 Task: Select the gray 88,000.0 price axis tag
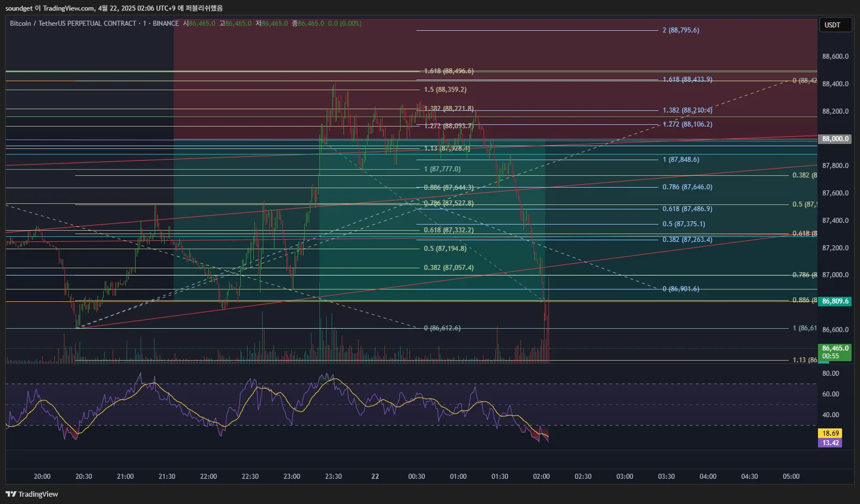pos(835,139)
